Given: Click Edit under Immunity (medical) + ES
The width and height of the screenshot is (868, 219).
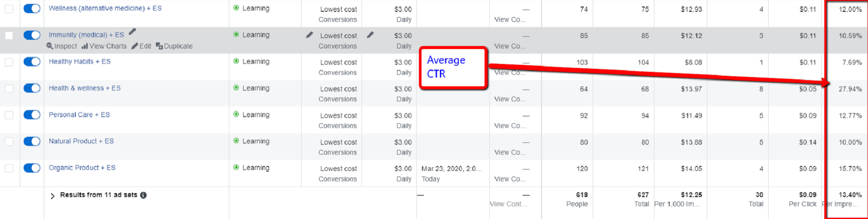Looking at the screenshot, I should [141, 46].
